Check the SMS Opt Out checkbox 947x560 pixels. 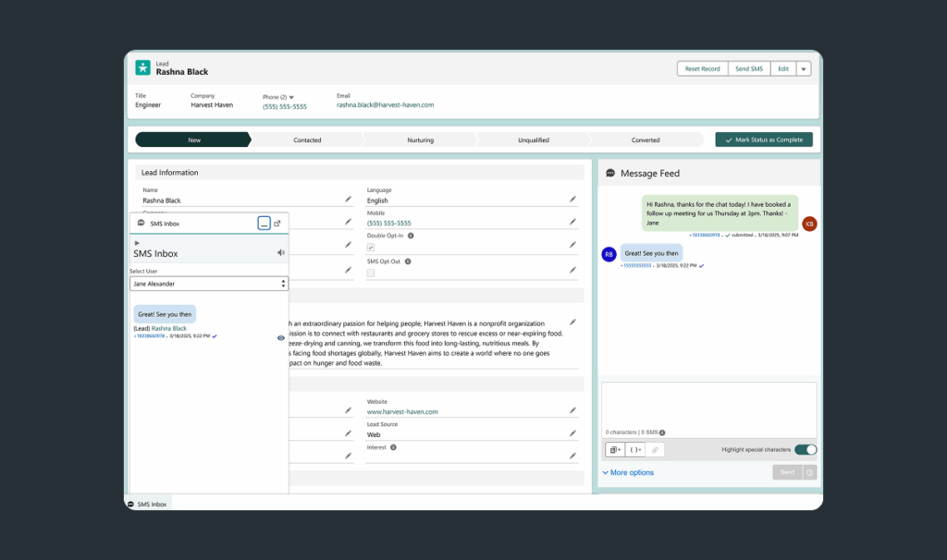[x=371, y=273]
